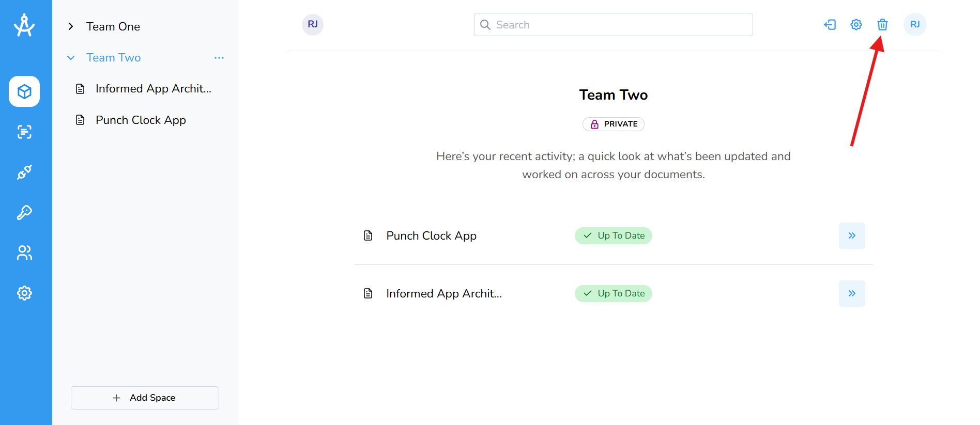The image size is (980, 425).
Task: Open Informed App Archit... via double-arrow button
Action: point(852,293)
